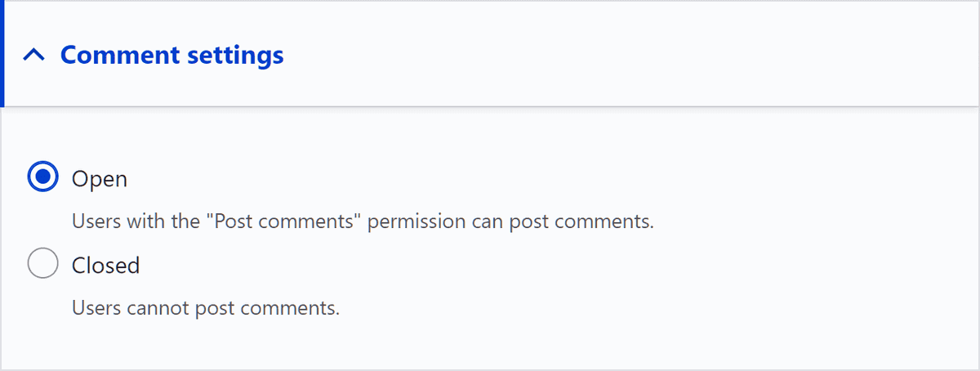Screen dimensions: 980x371
Task: Click the "Users cannot post comments." description
Action: (205, 309)
